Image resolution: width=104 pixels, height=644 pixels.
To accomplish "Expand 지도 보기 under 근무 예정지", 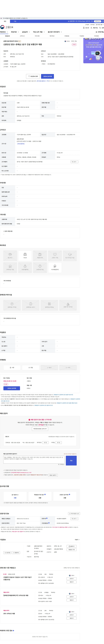I will (x=74, y=162).
